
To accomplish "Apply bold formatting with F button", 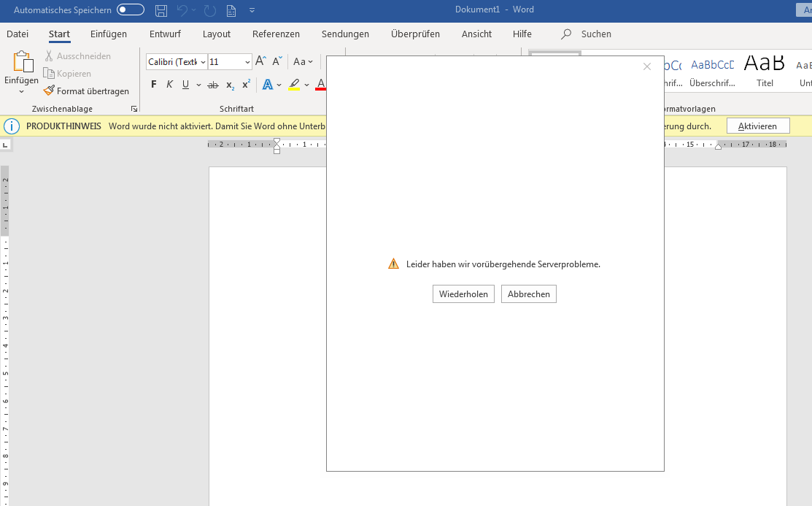I will pyautogui.click(x=154, y=85).
